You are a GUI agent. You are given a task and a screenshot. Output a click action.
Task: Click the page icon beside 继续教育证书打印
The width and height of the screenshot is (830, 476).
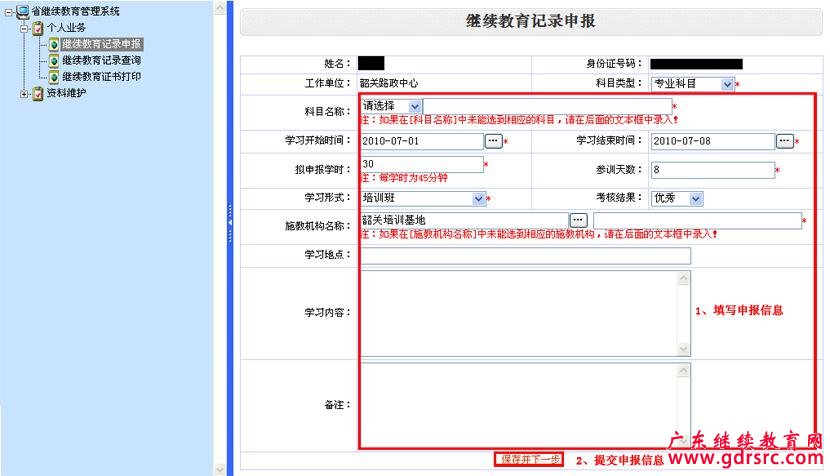pos(53,77)
